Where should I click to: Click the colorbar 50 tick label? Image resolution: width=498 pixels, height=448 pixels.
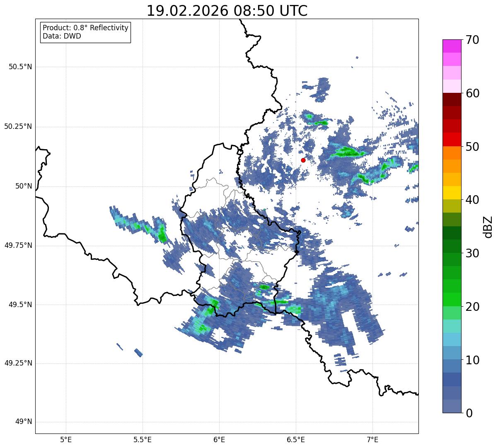coord(472,147)
